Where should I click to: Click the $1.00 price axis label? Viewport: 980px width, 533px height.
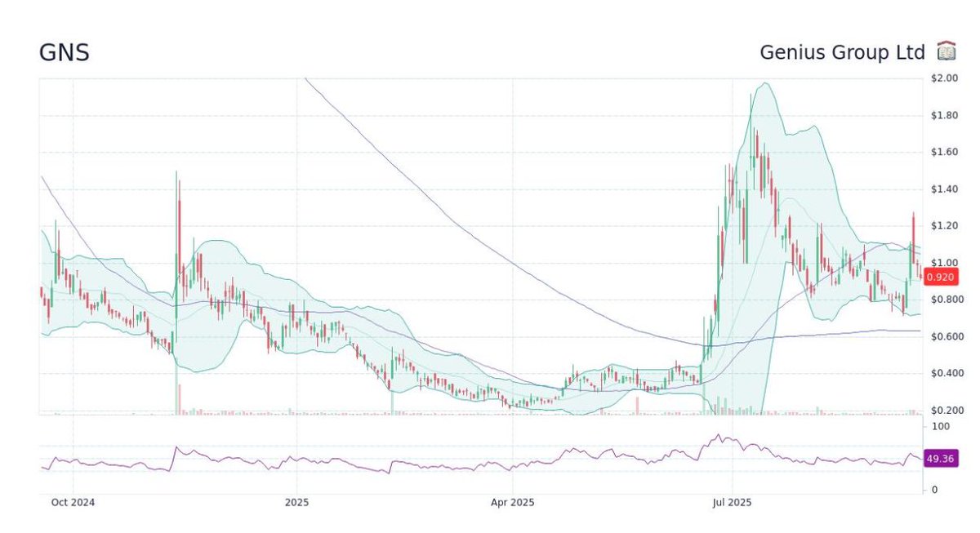pyautogui.click(x=943, y=263)
